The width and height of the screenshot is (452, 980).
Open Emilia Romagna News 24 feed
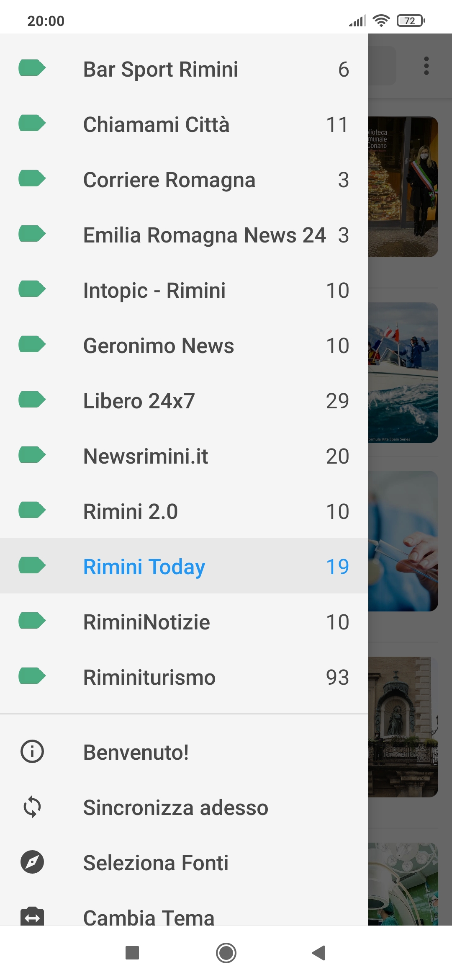184,235
